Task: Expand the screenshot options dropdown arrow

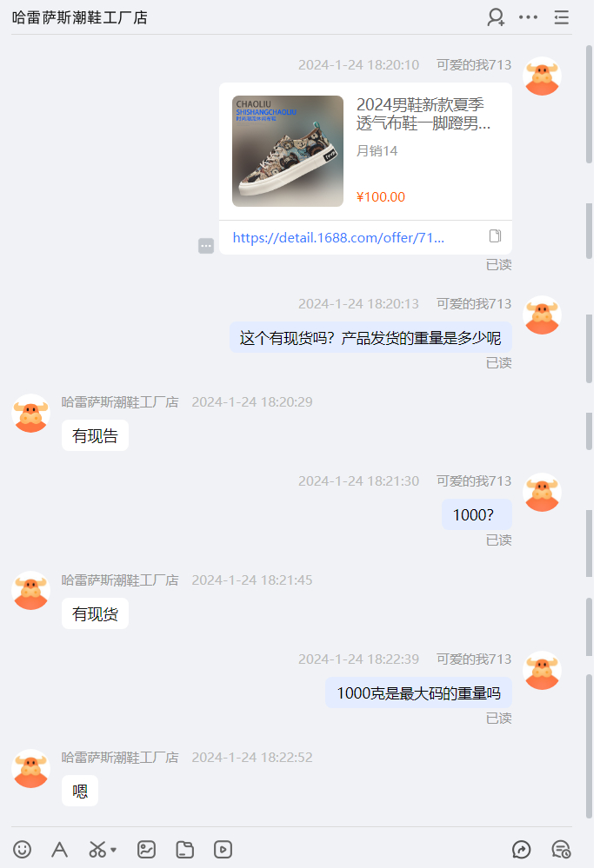Action: pos(114,849)
